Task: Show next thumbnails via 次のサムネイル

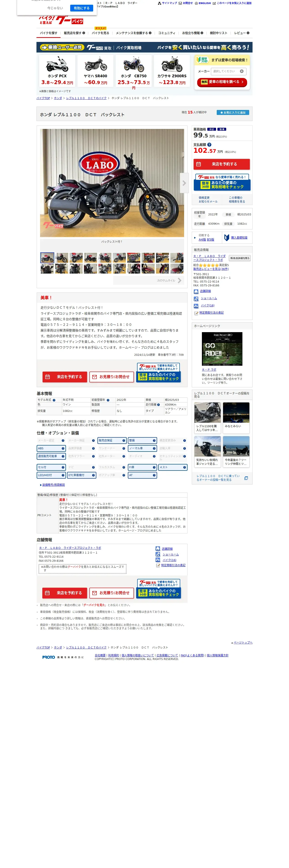Action: pyautogui.click(x=149, y=280)
